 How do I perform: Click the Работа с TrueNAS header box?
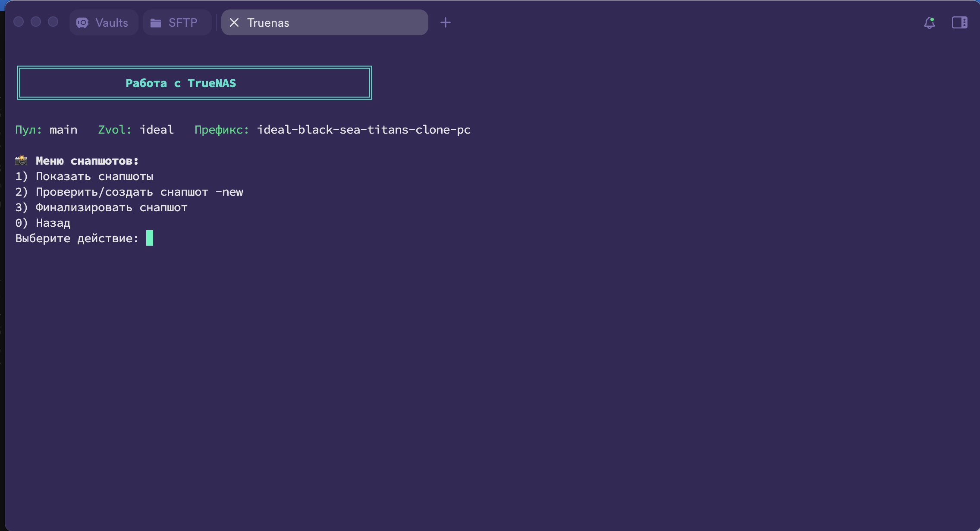coord(194,83)
